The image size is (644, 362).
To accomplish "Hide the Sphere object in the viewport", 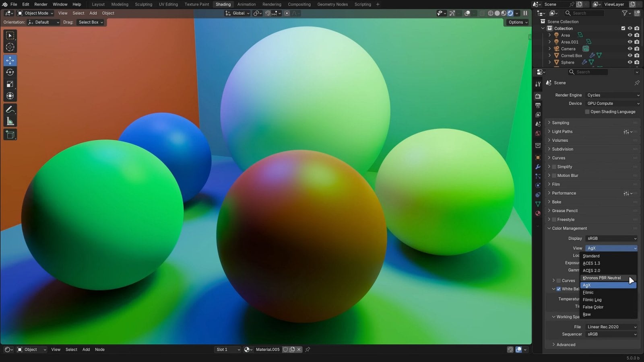I will coord(630,62).
